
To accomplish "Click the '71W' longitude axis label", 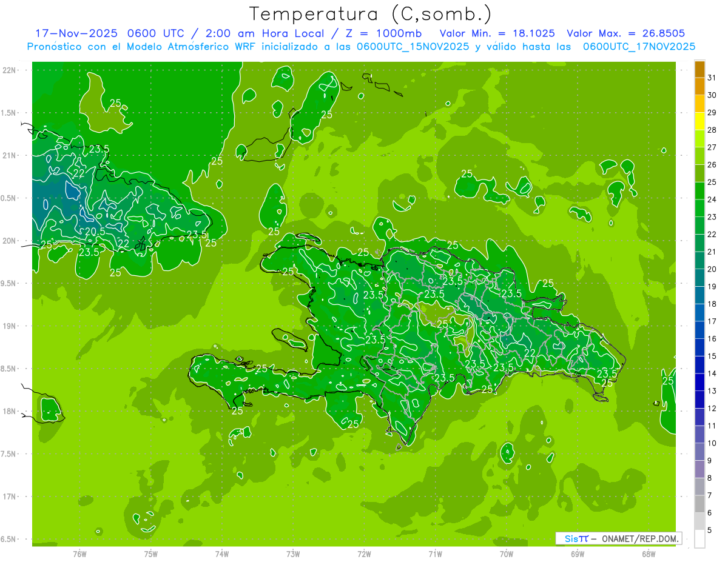I will 435,554.
